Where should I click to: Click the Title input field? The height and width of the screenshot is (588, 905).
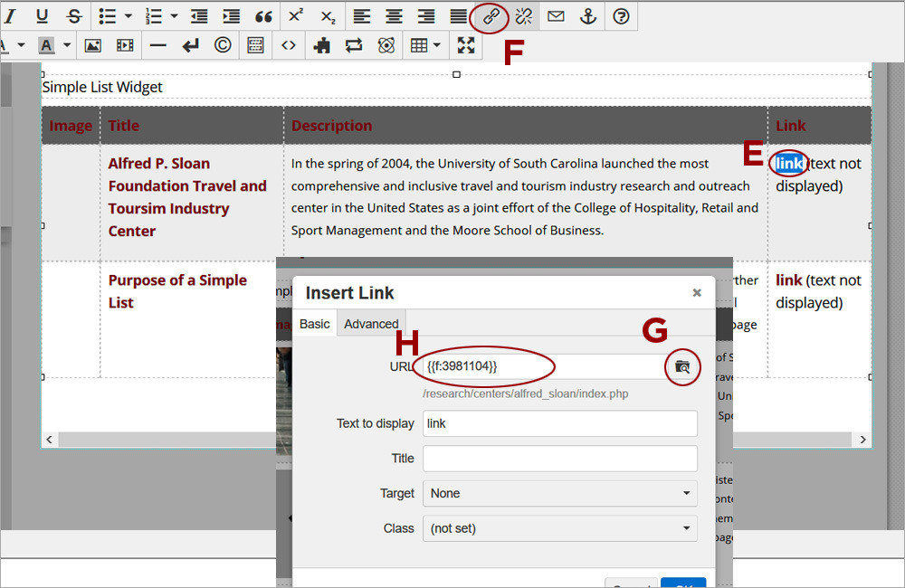(x=560, y=459)
